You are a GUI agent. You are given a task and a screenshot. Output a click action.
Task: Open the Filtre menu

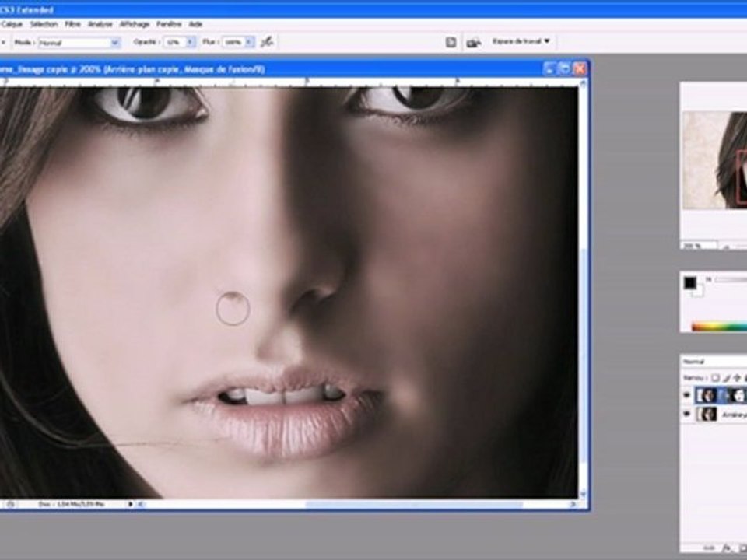tap(72, 24)
